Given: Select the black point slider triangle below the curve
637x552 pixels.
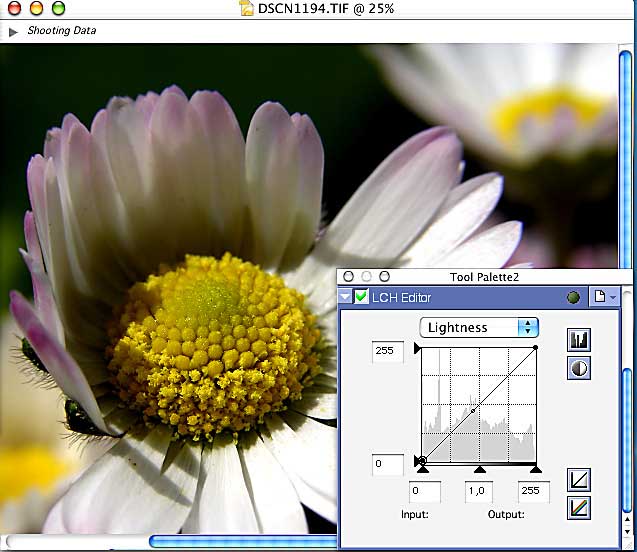Looking at the screenshot, I should [422, 469].
